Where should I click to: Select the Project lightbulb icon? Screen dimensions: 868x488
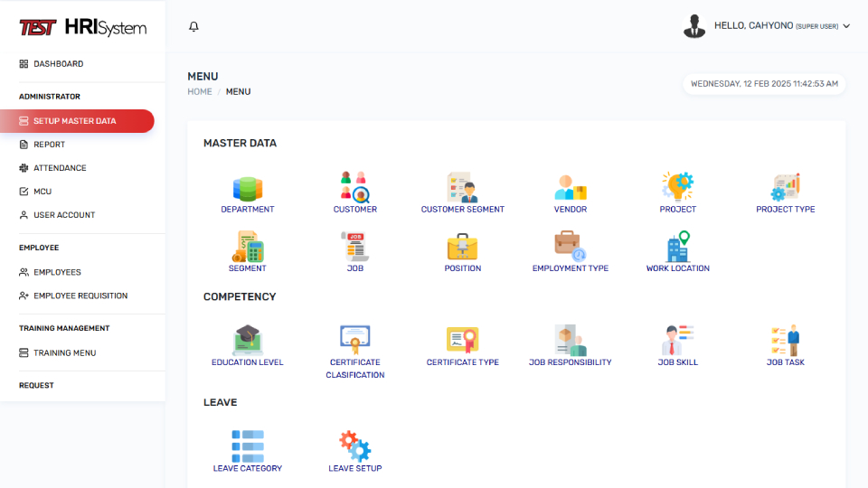pos(677,188)
